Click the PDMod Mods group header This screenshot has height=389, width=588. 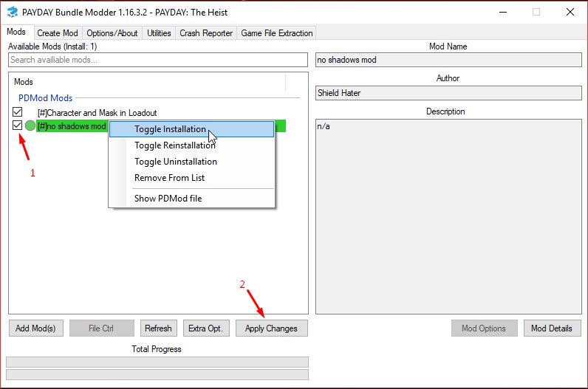45,98
